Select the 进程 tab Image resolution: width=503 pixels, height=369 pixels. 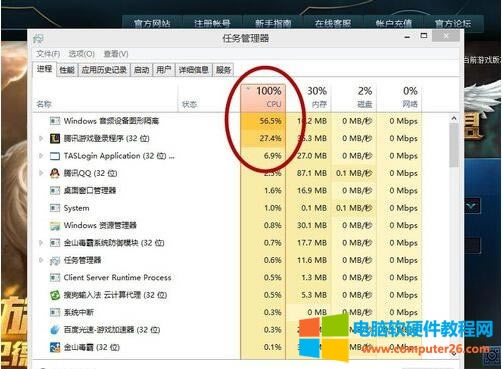click(44, 69)
